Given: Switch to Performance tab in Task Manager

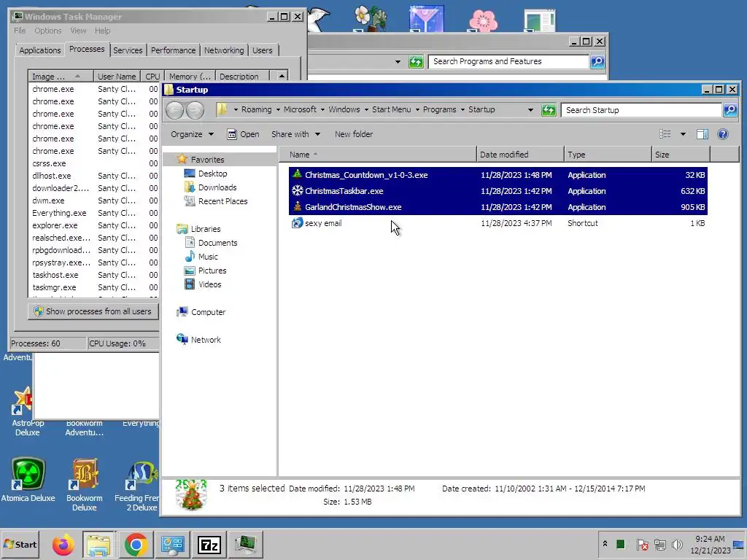Looking at the screenshot, I should [174, 50].
